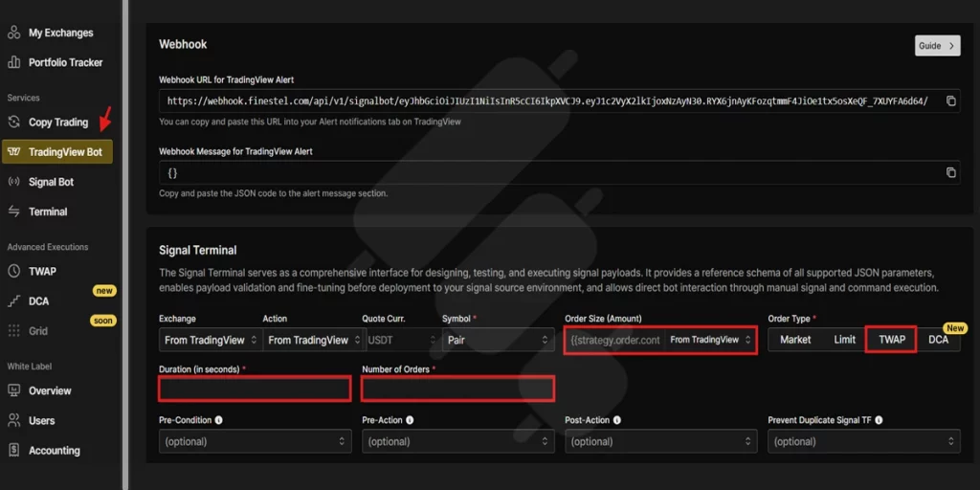Open DCA advanced execution in sidebar
Screen dimensions: 980x490
pos(38,301)
